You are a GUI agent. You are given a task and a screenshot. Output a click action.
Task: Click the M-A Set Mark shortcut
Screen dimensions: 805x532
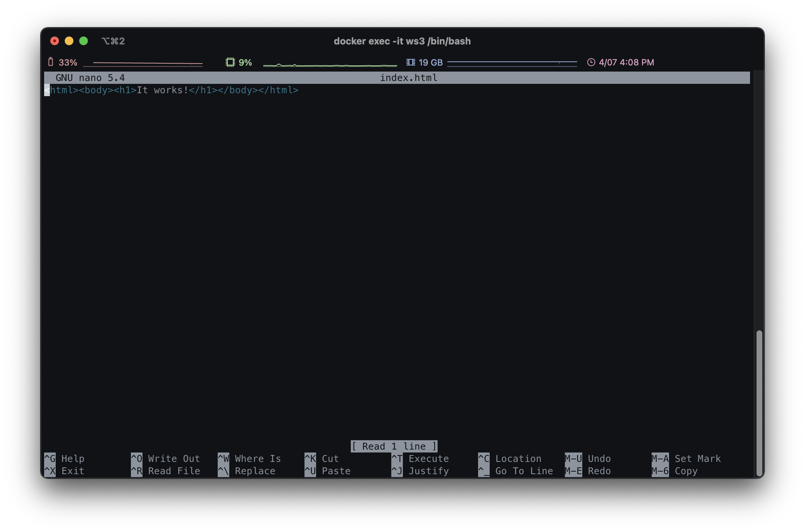coord(686,458)
